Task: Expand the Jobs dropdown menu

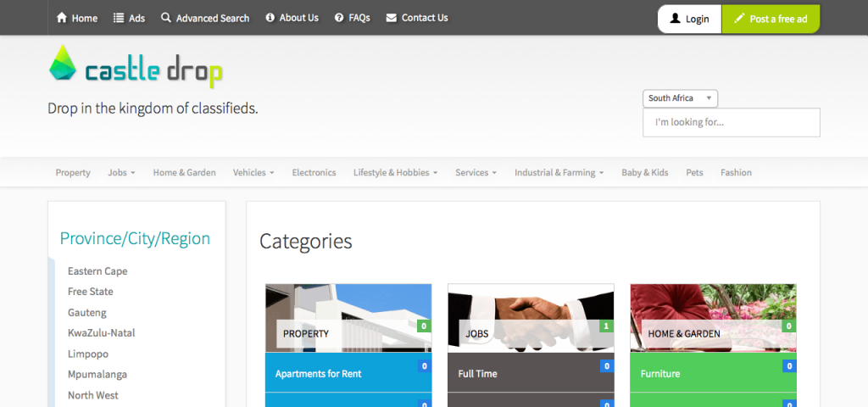Action: click(121, 172)
